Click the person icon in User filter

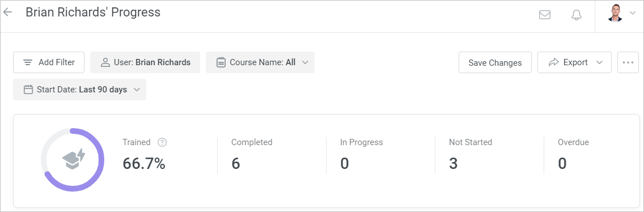click(x=105, y=62)
